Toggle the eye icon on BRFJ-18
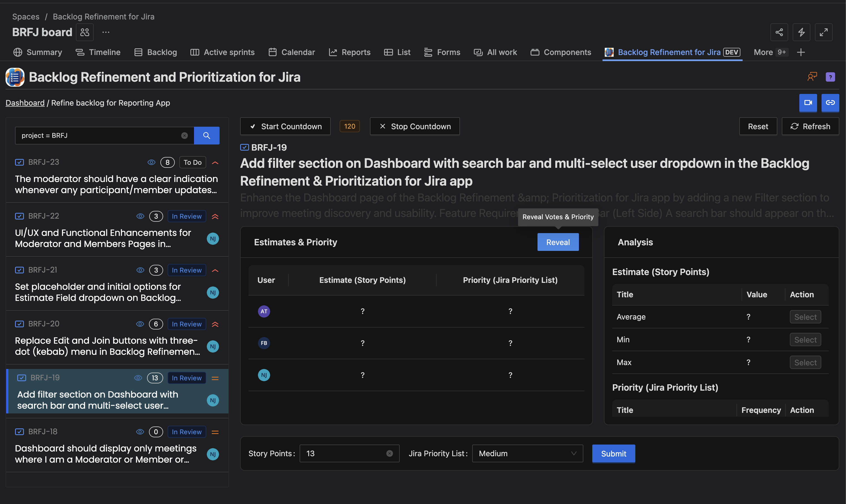The image size is (846, 504). 140,432
